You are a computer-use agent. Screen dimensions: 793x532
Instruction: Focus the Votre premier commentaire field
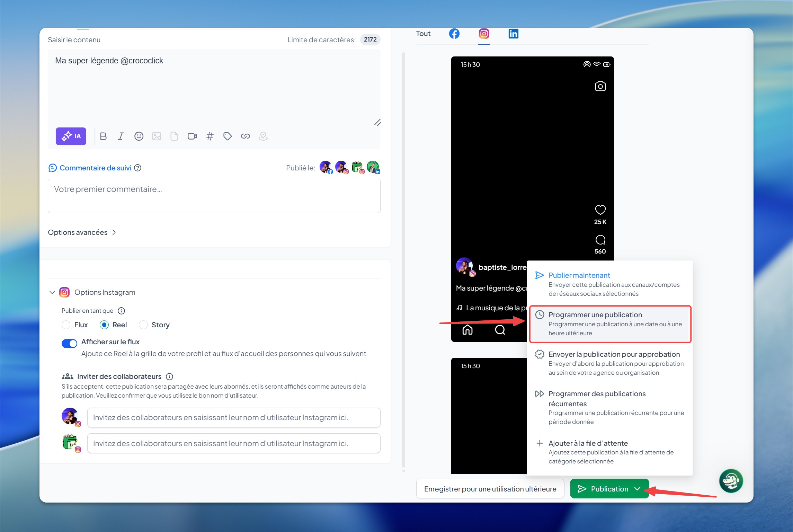click(x=214, y=196)
